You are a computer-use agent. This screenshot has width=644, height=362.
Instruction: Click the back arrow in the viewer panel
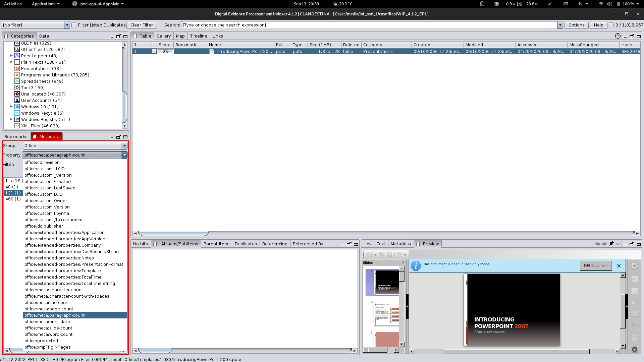pos(597,244)
